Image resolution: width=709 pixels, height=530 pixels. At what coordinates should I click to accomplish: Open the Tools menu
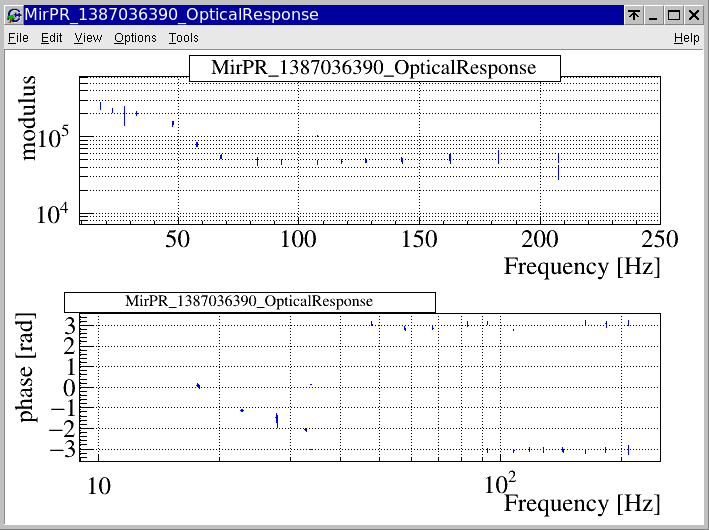point(183,38)
